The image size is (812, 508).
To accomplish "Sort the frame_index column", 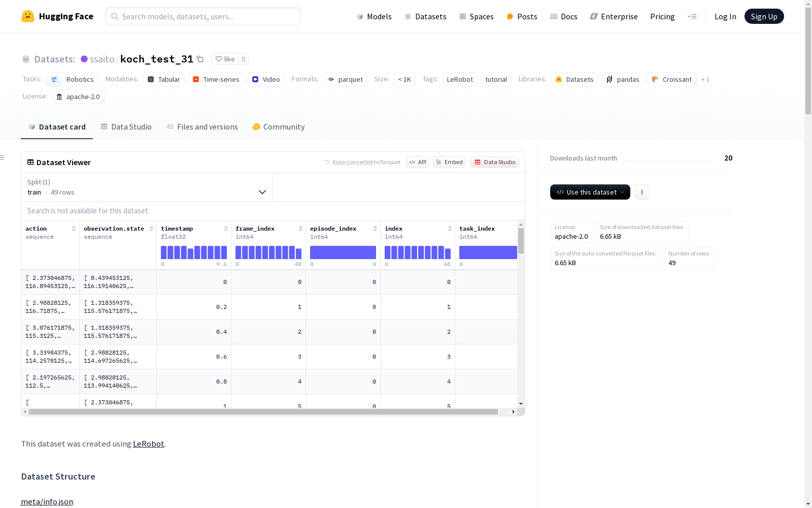I will [300, 229].
